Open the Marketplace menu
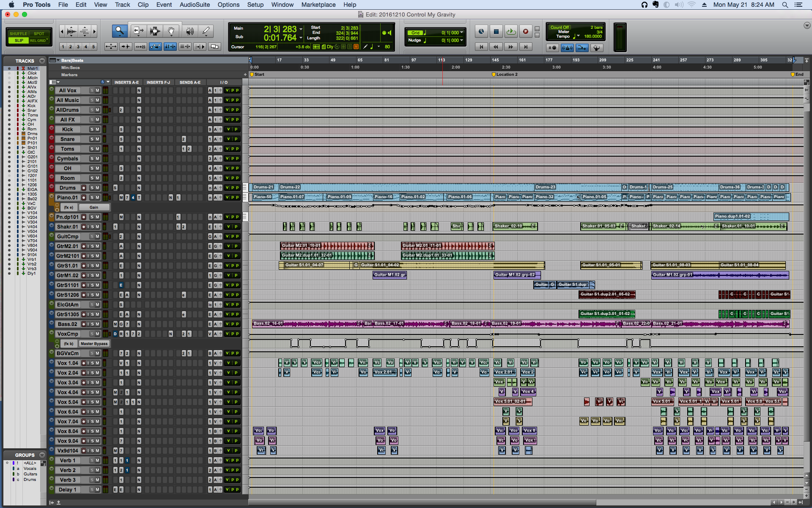The image size is (812, 508). [318, 5]
